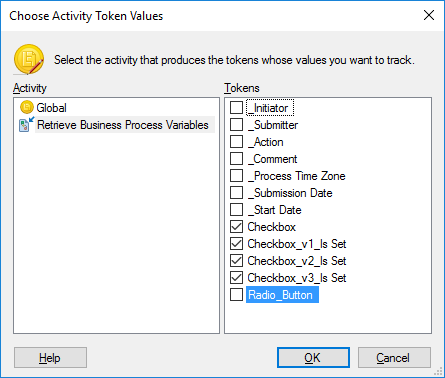
Task: Check the _Submitter token box
Action: (x=236, y=125)
